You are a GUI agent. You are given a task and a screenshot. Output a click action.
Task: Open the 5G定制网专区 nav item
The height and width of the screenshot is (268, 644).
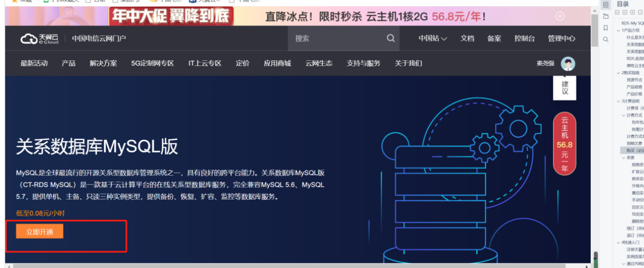tap(152, 63)
